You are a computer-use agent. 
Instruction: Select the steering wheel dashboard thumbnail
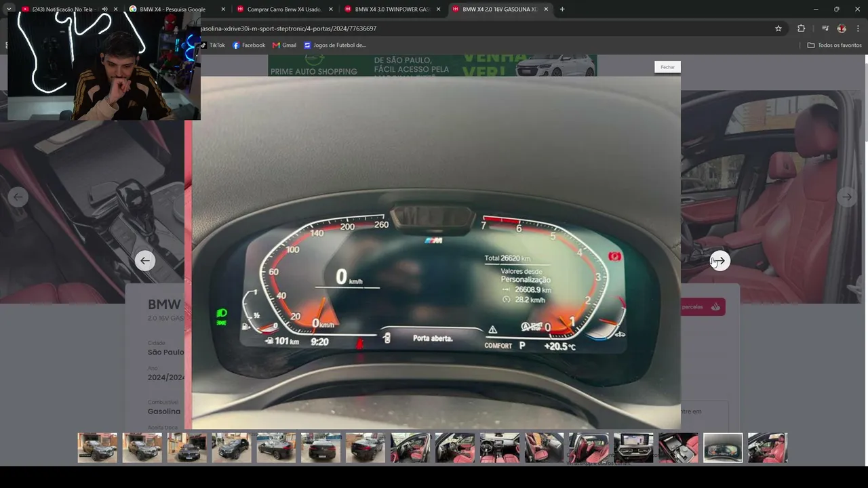(499, 448)
